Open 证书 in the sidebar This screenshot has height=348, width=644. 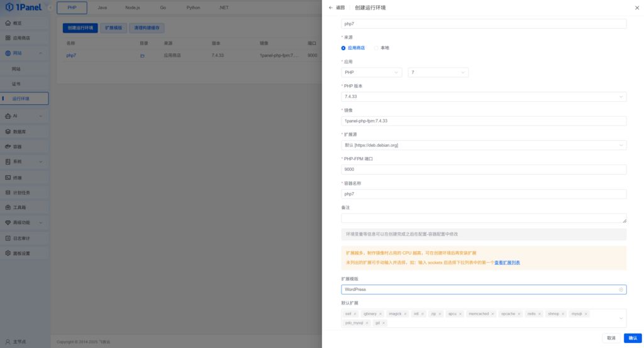pyautogui.click(x=25, y=84)
